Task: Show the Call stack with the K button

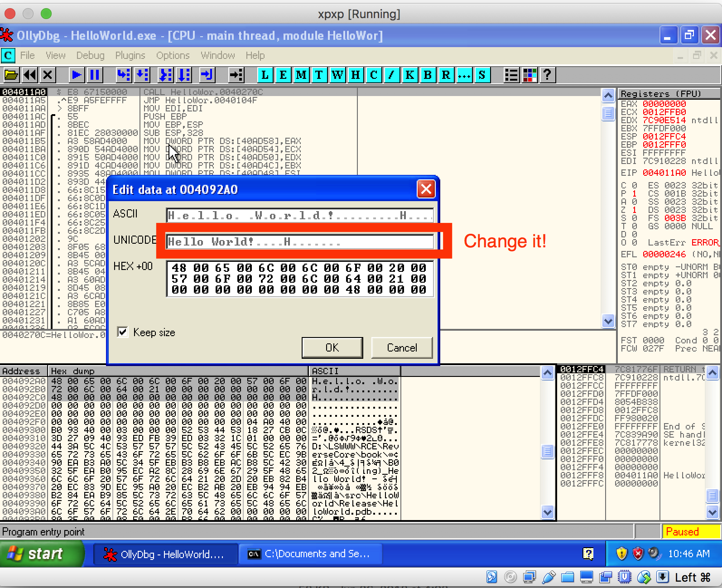Action: [x=410, y=75]
